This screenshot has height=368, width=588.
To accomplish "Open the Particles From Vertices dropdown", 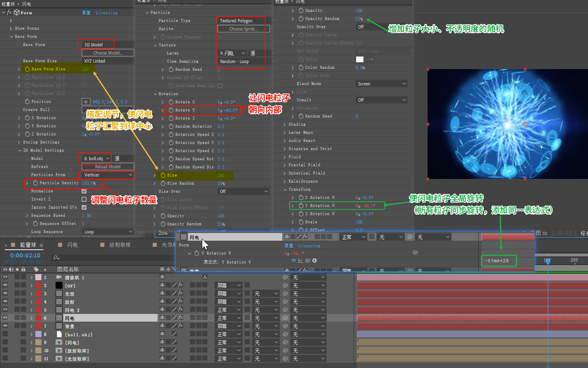I will 108,175.
